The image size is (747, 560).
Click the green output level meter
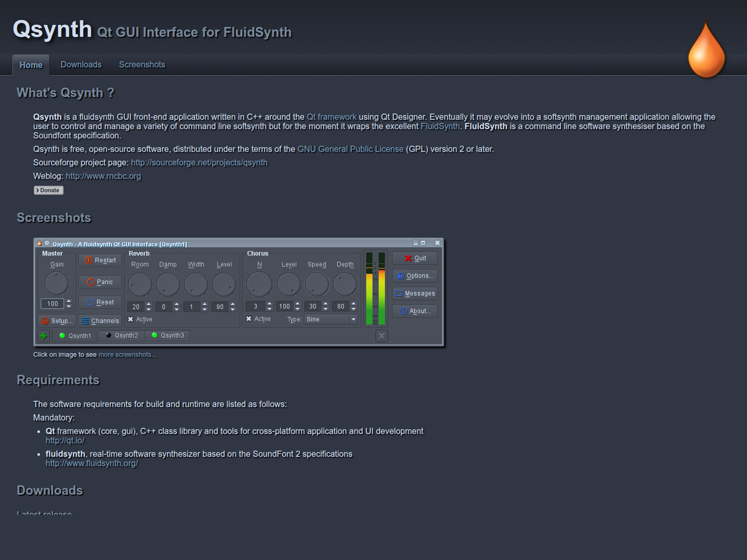[376, 289]
